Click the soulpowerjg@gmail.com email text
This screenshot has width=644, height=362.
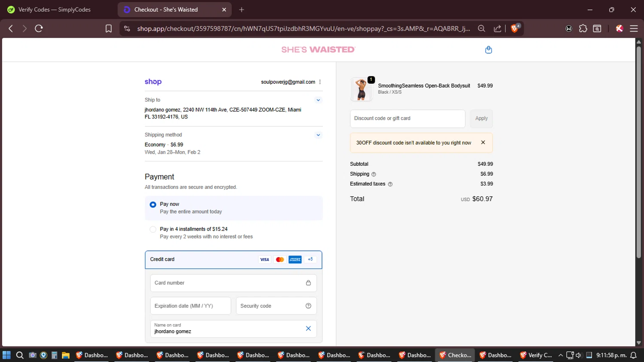point(288,82)
